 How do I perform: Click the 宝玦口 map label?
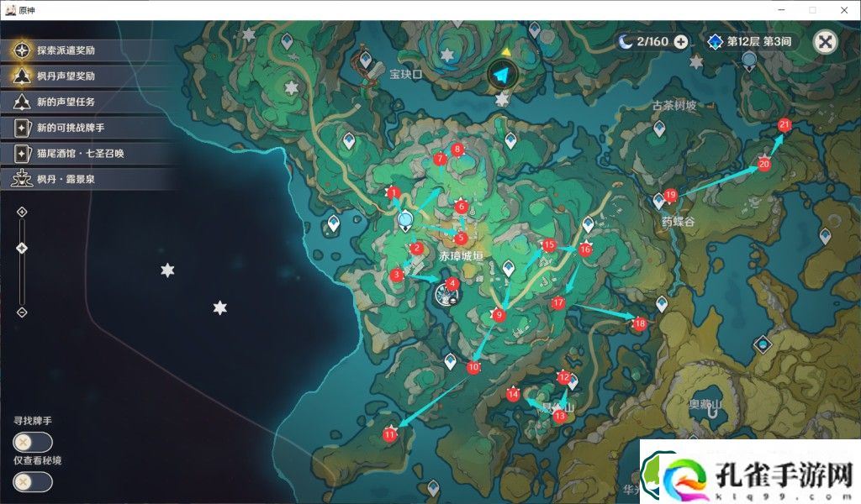point(406,74)
